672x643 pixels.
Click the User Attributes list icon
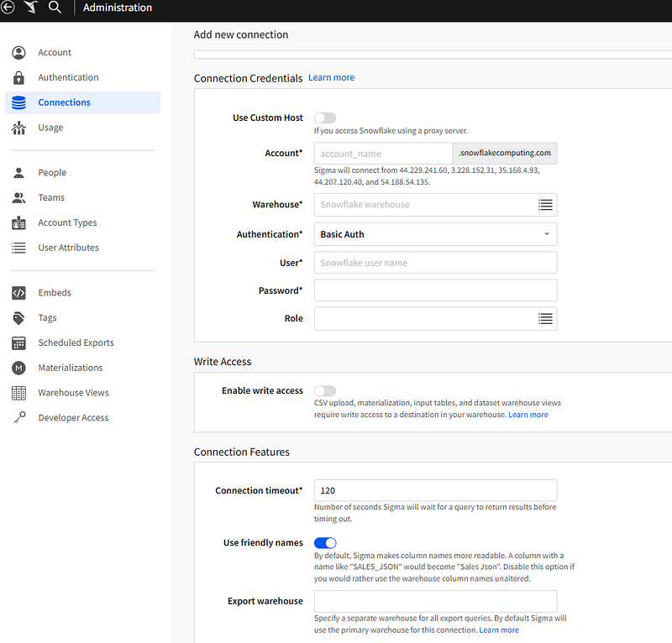18,248
